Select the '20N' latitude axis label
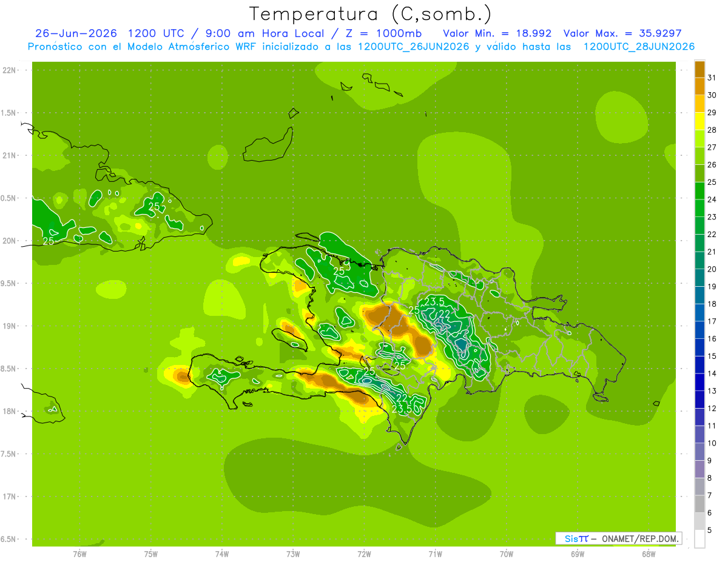Screen dimensions: 728x562 point(10,241)
